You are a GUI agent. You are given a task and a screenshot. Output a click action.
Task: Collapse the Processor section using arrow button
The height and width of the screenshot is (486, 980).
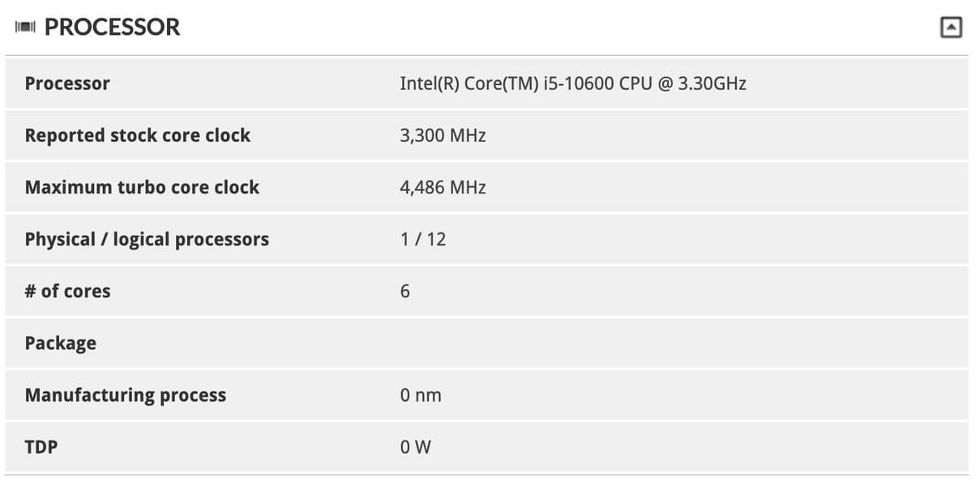(x=950, y=28)
